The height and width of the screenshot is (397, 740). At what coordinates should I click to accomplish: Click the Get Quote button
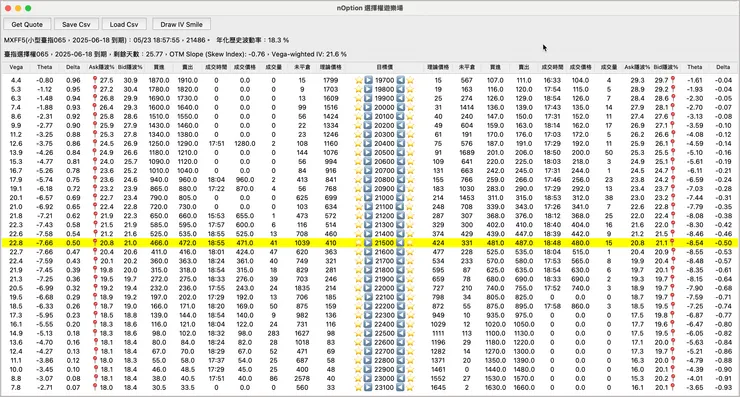tap(27, 24)
